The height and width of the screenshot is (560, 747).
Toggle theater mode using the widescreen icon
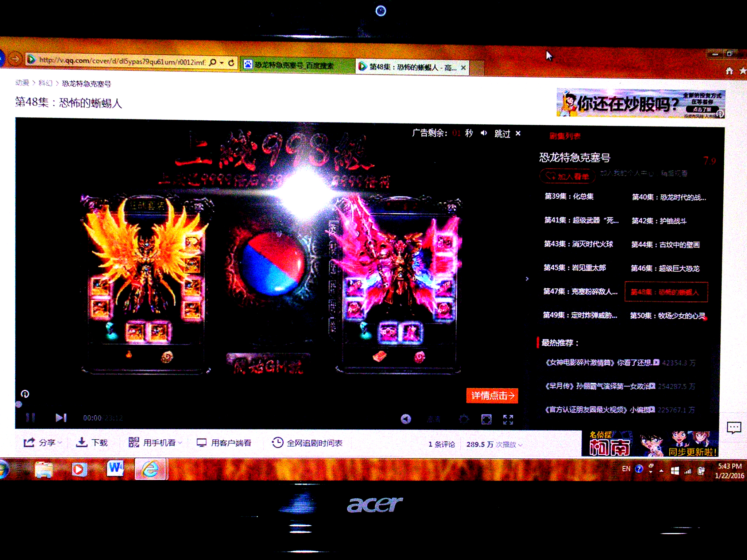[x=486, y=419]
